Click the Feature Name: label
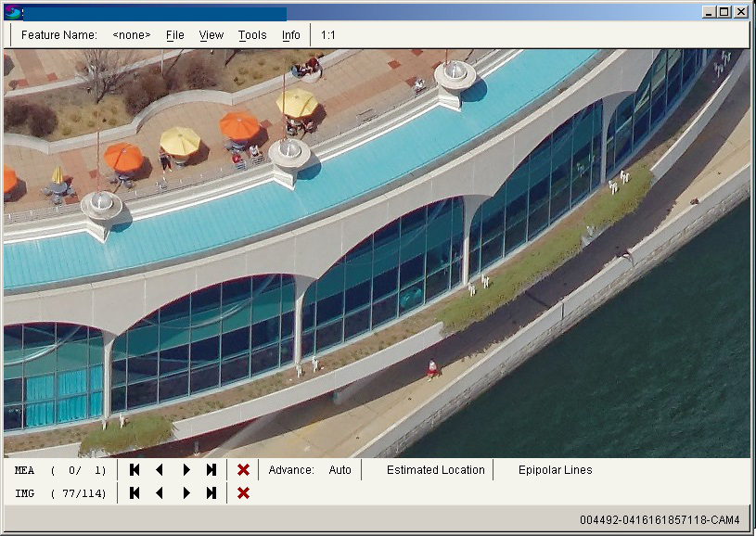The width and height of the screenshot is (756, 536). pos(58,35)
